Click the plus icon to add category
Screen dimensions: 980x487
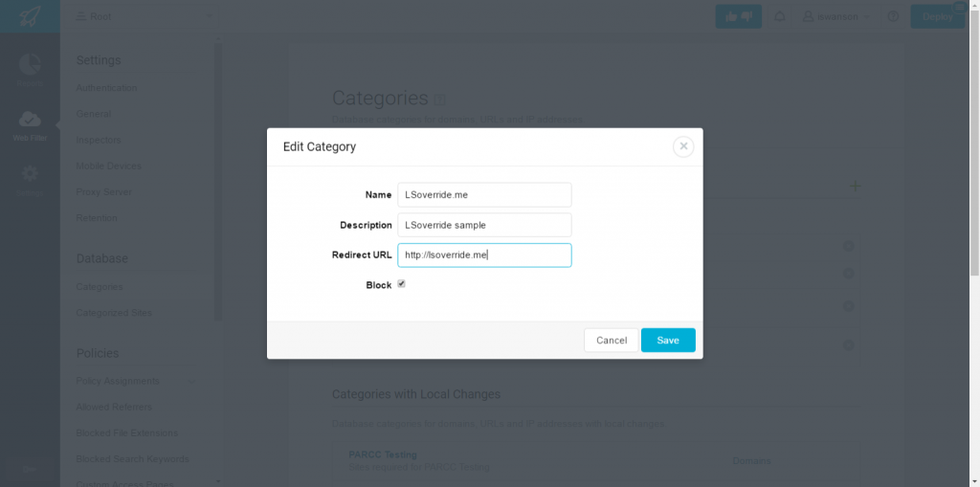(855, 186)
